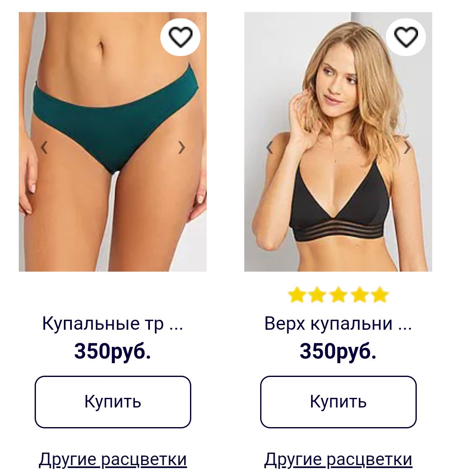This screenshot has width=451, height=476.
Task: Click the fifth yellow rating star
Action: click(380, 295)
